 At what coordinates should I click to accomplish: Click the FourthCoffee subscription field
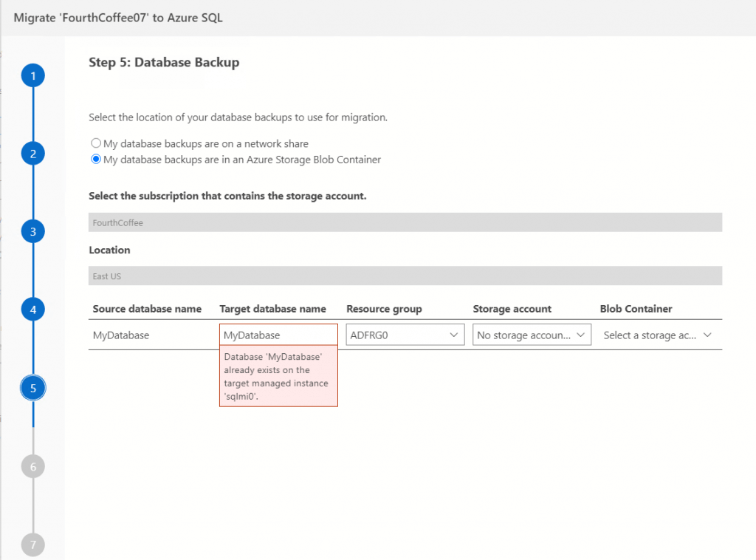coord(405,222)
